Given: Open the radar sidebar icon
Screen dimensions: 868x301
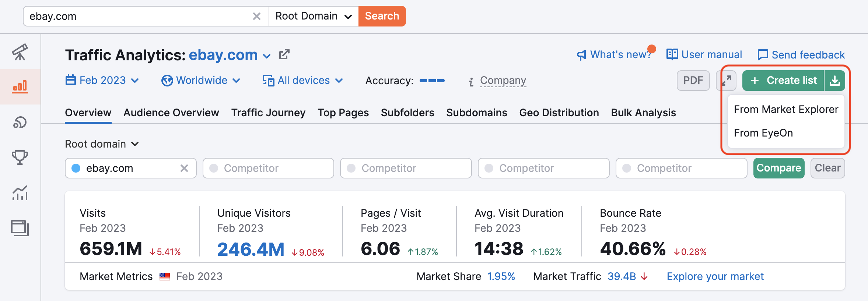Looking at the screenshot, I should click(20, 122).
